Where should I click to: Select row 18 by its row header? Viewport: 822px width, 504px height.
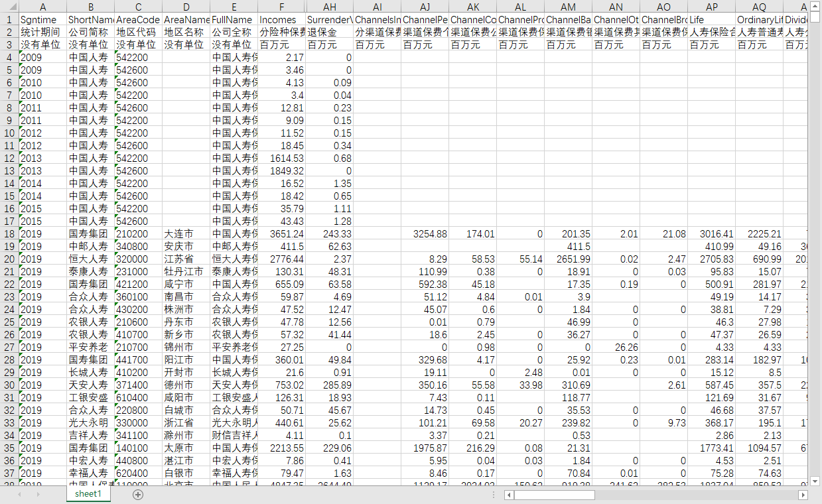coord(9,233)
